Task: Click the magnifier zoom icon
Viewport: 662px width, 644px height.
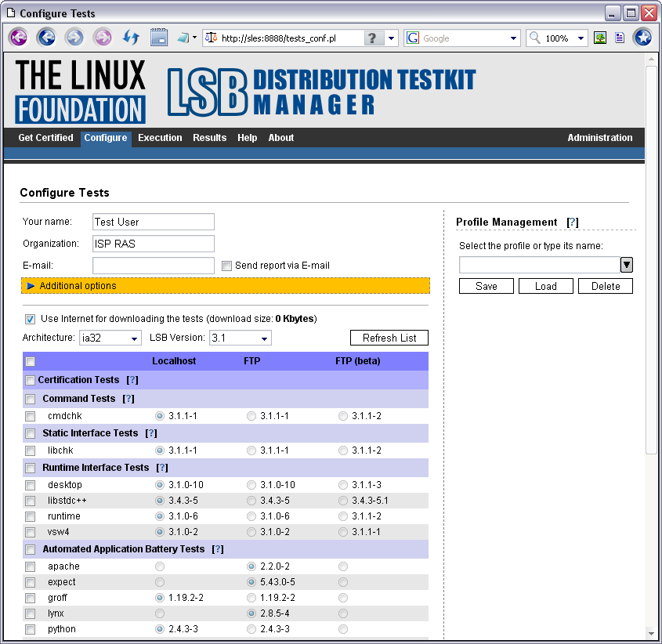Action: click(535, 38)
